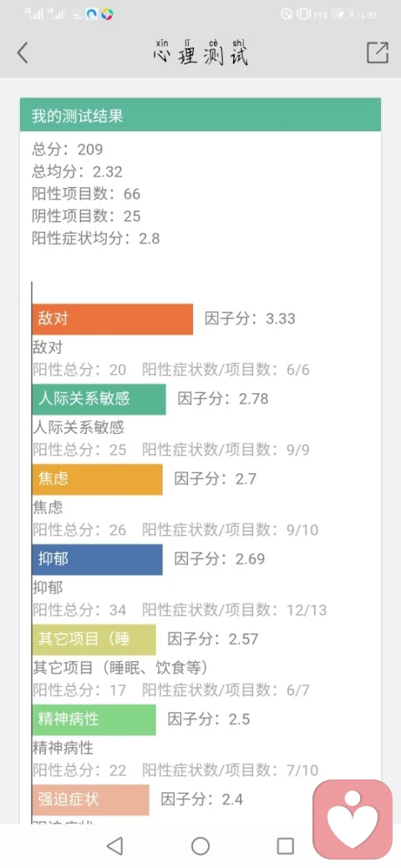Tap the battery icon in status bar
401x868 pixels.
point(343,14)
